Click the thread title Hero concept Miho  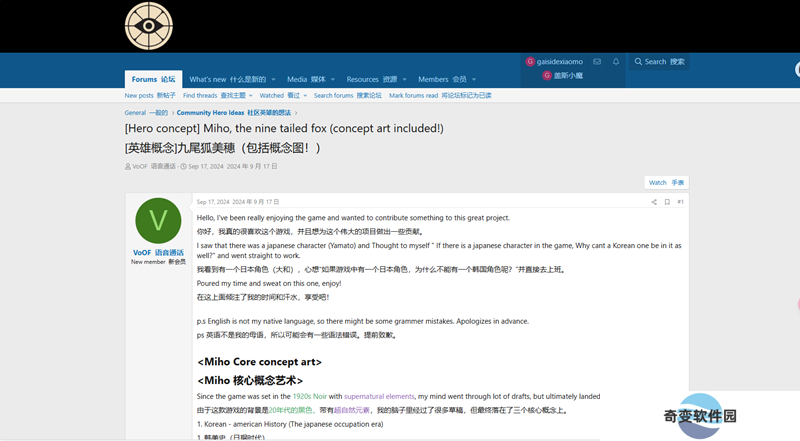click(x=284, y=129)
